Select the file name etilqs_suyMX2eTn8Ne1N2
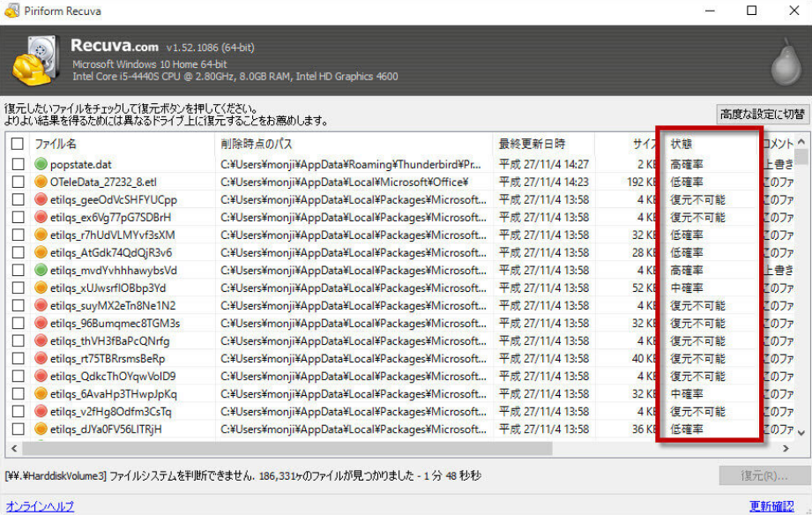The height and width of the screenshot is (515, 812). coord(113,305)
